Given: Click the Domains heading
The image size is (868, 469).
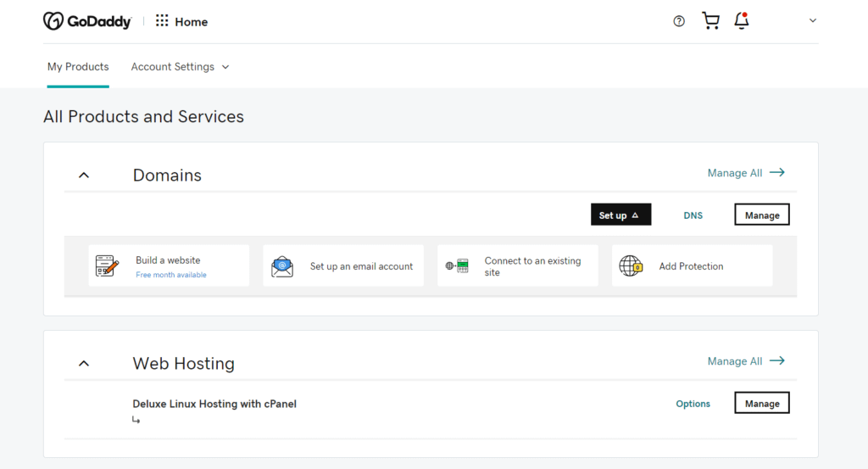Looking at the screenshot, I should [167, 175].
